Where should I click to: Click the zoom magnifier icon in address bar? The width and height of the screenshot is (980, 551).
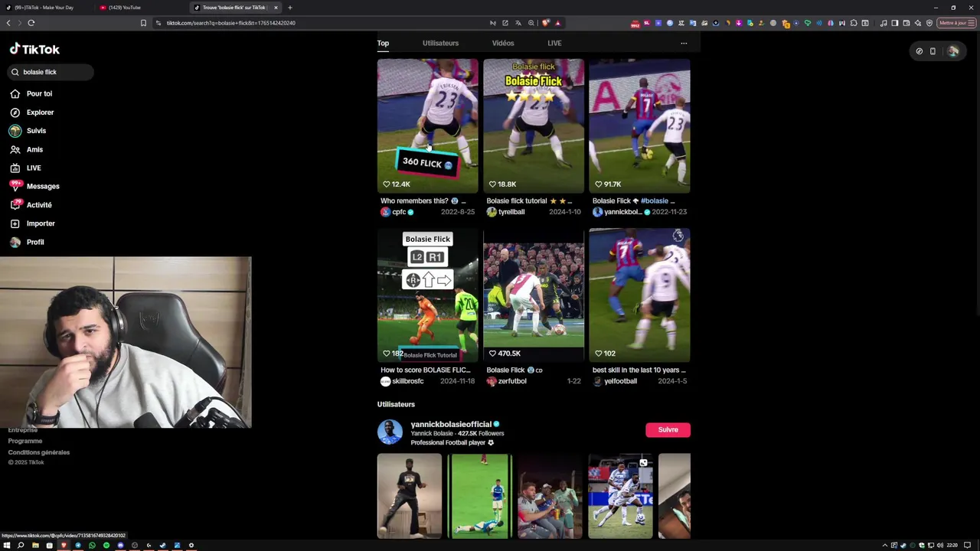point(531,23)
